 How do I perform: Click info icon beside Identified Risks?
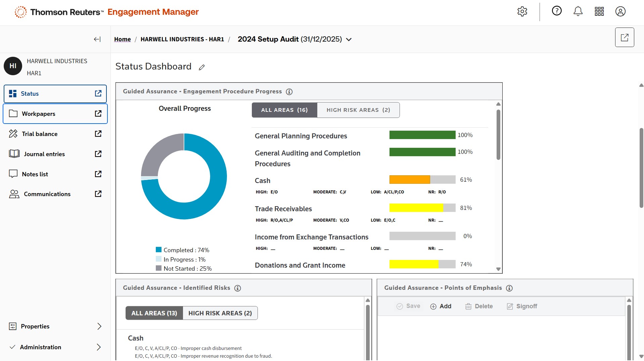click(x=237, y=288)
